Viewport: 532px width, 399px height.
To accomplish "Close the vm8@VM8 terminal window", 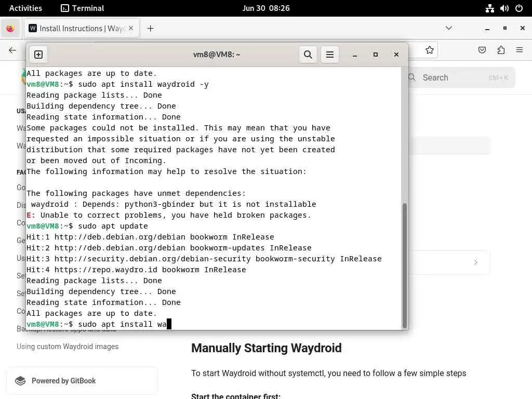I will coord(396,55).
